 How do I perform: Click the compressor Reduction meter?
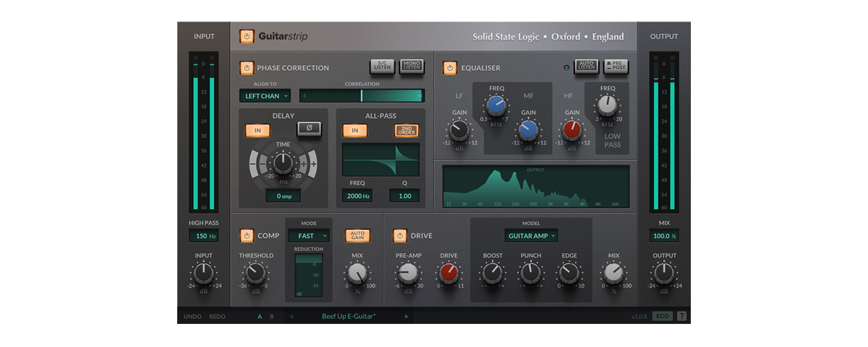point(309,275)
